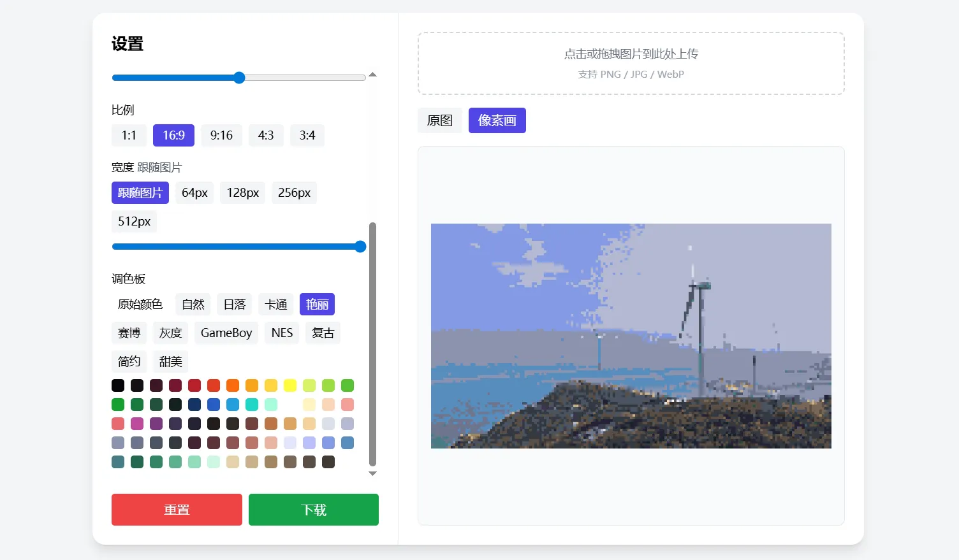The image size is (959, 560).
Task: Choose the 日落 sunset palette
Action: coord(234,304)
